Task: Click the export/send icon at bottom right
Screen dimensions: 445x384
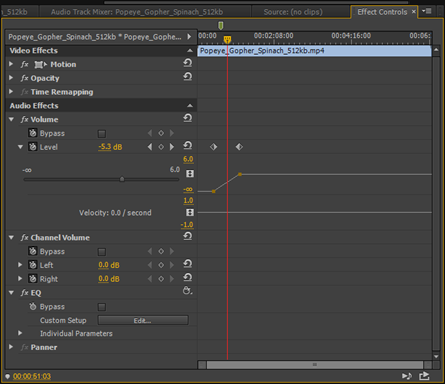Action: (x=424, y=376)
